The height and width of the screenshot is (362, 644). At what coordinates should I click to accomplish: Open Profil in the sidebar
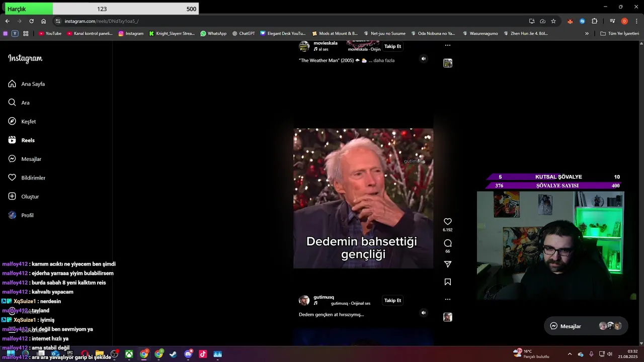point(21,215)
